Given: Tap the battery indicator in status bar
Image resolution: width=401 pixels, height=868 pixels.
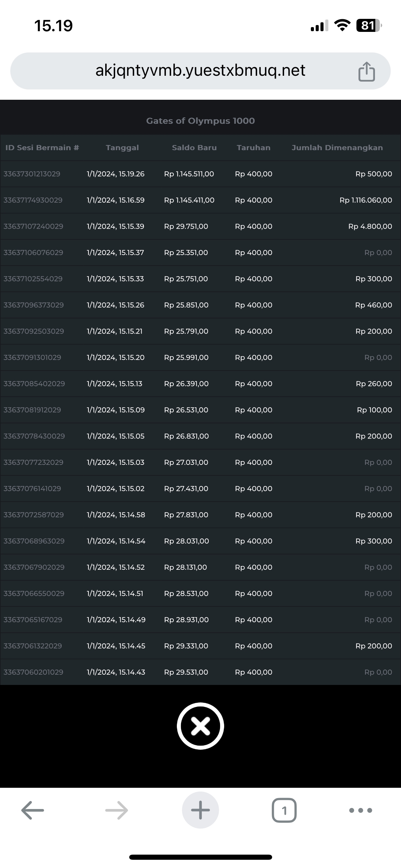Looking at the screenshot, I should [x=369, y=26].
